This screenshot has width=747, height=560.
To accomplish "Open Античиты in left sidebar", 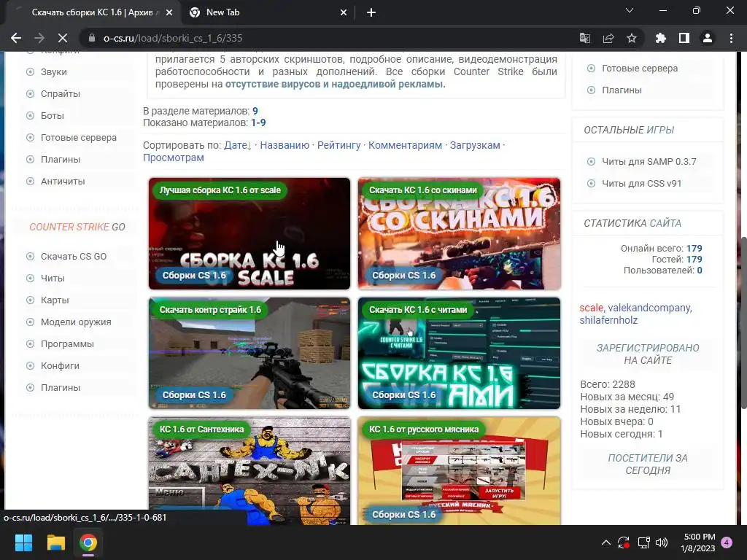I will 63,182.
